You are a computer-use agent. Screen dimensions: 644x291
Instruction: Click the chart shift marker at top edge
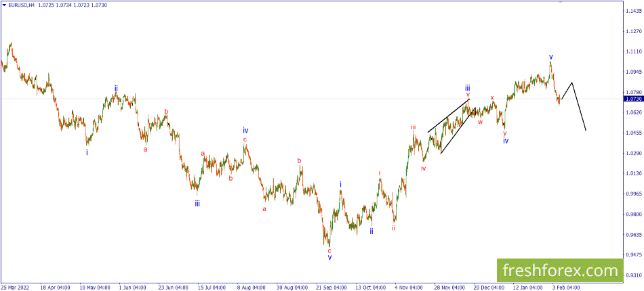pos(561,2)
